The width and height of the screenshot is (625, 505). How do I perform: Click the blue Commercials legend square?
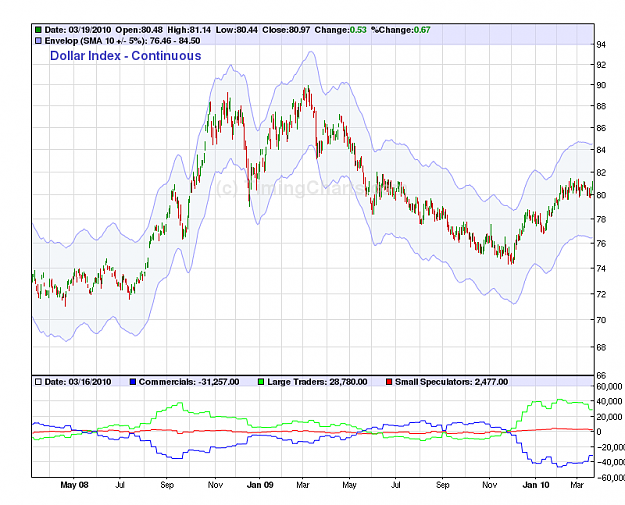click(x=133, y=382)
